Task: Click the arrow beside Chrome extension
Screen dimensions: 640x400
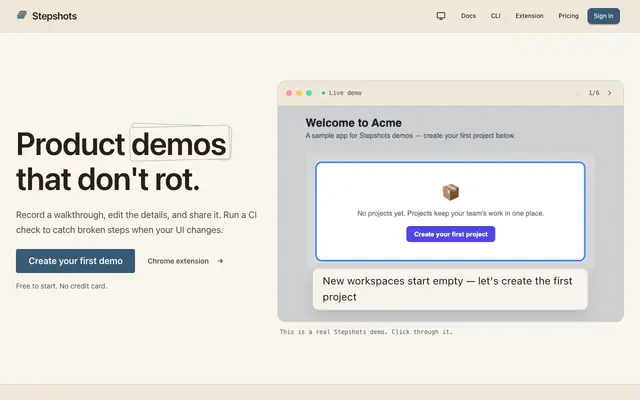Action: (220, 261)
